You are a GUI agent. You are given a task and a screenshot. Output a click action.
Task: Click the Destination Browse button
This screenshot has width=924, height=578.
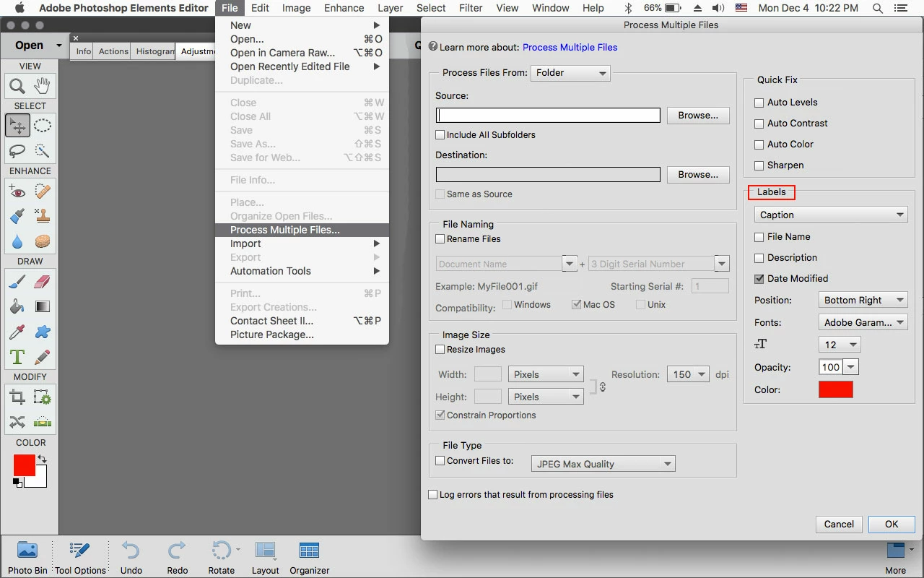[x=698, y=174]
